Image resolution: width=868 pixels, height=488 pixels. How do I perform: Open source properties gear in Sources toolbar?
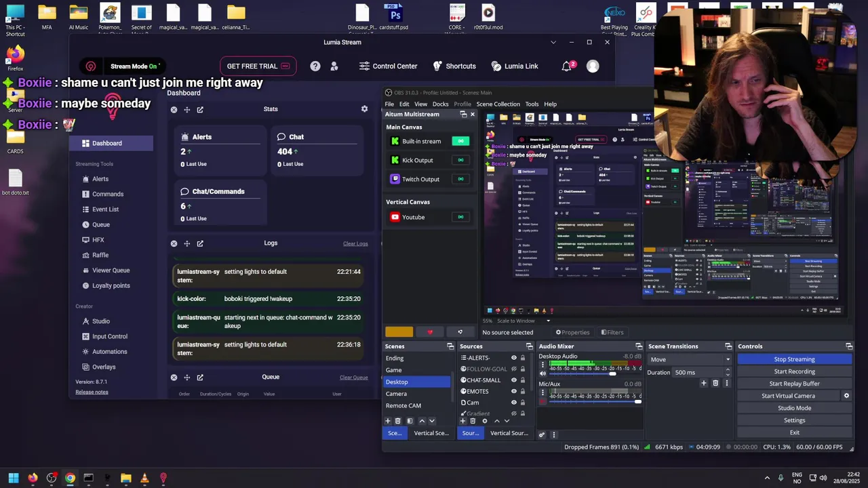[x=484, y=421]
